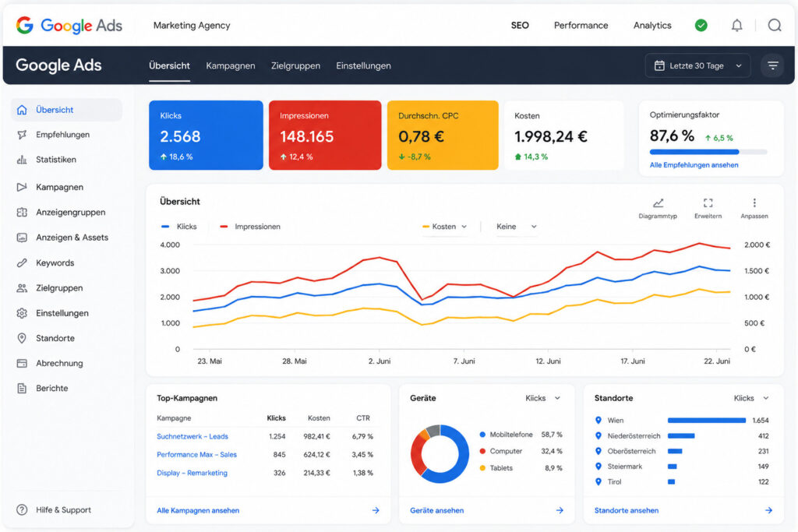Switch to Einstellungen tab in dark bar

coord(363,65)
